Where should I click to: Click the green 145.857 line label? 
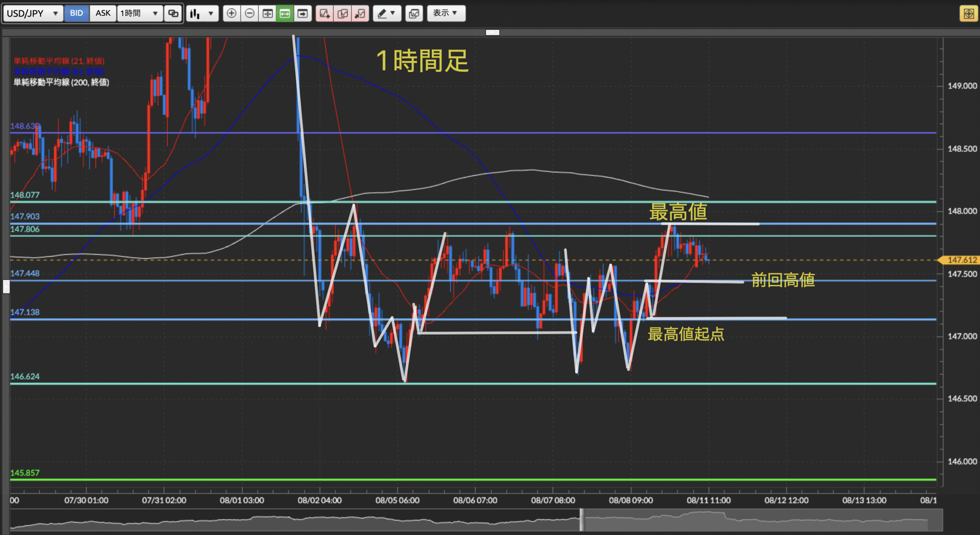25,473
